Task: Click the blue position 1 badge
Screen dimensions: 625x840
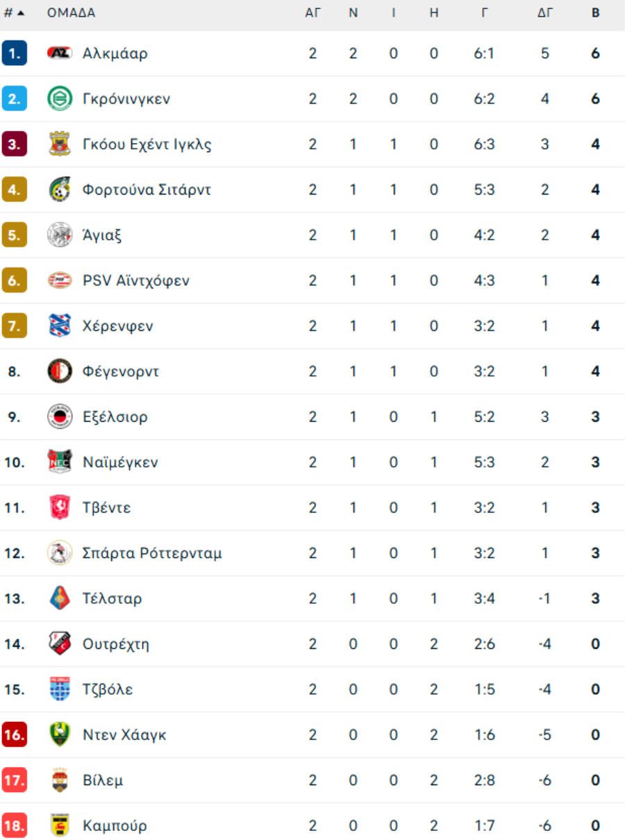Action: pos(14,53)
